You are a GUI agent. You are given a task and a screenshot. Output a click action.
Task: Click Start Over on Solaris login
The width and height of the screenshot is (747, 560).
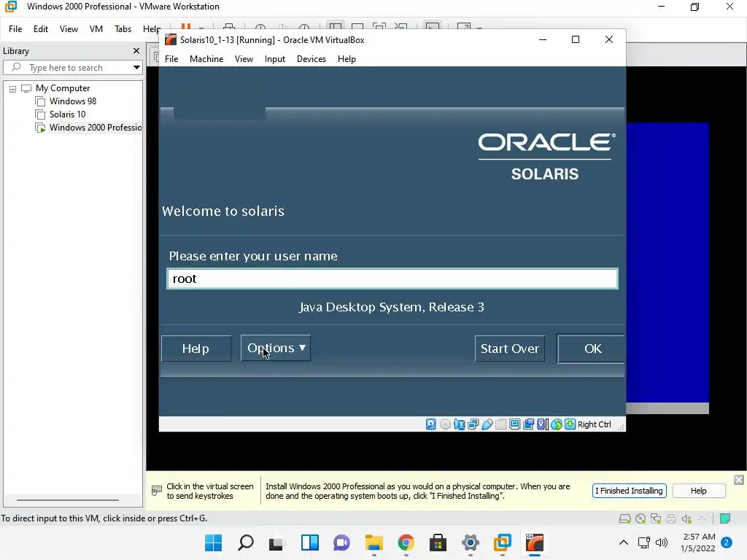510,349
